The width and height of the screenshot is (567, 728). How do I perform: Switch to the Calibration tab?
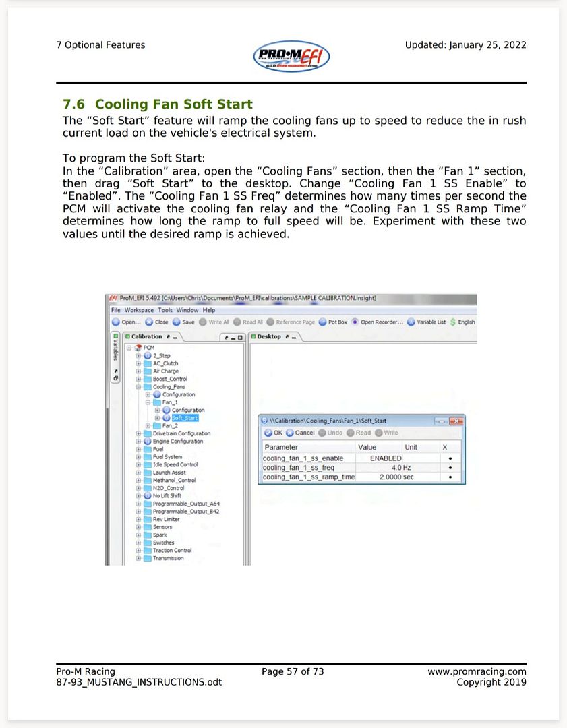(147, 336)
